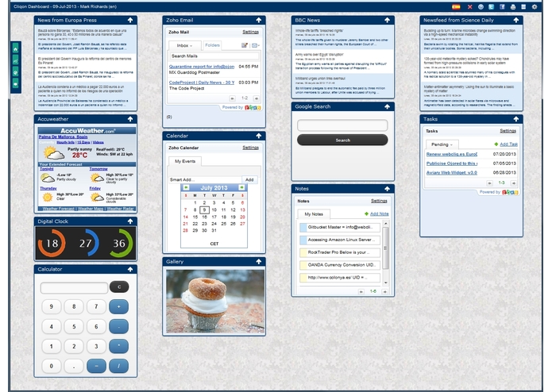The image size is (552, 392).
Task: Click Add button in Zoho Calendar
Action: click(x=249, y=179)
